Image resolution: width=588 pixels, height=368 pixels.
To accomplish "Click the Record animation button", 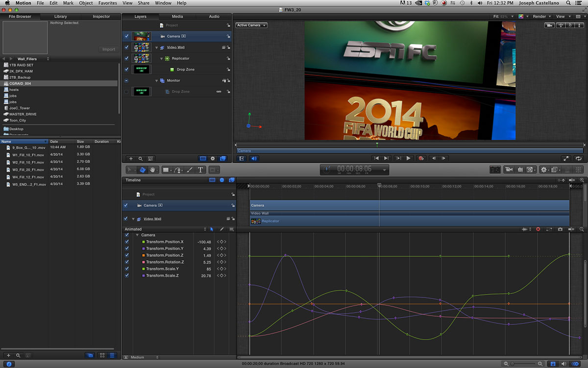I will coord(421,158).
